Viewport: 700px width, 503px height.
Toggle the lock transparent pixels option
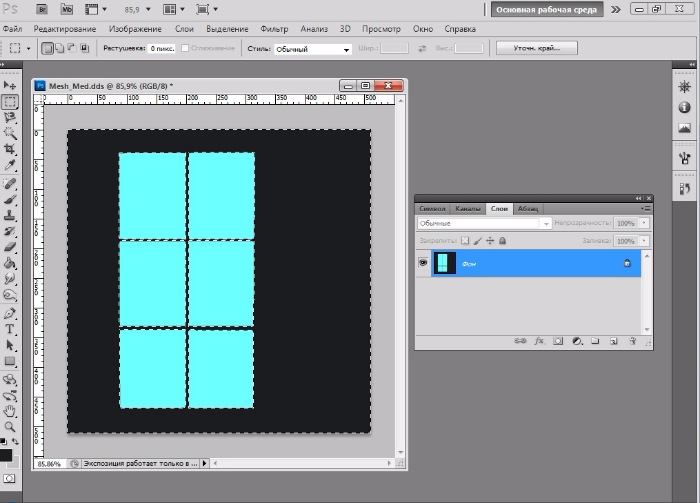(x=465, y=241)
